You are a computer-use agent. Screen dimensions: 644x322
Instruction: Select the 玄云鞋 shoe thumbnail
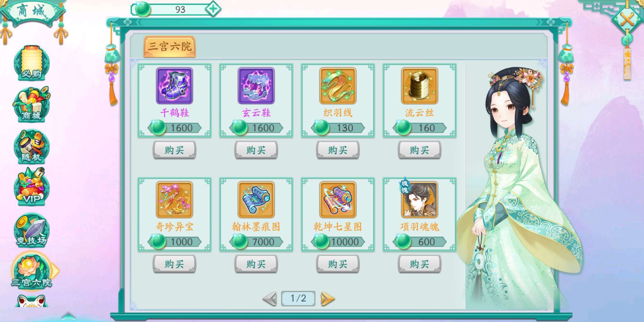tap(256, 86)
